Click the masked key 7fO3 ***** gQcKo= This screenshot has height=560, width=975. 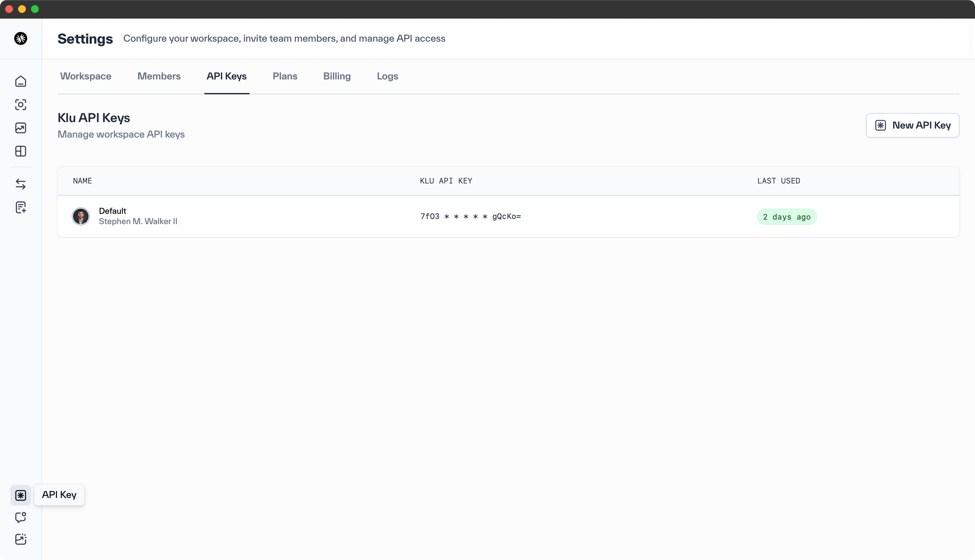pyautogui.click(x=470, y=216)
